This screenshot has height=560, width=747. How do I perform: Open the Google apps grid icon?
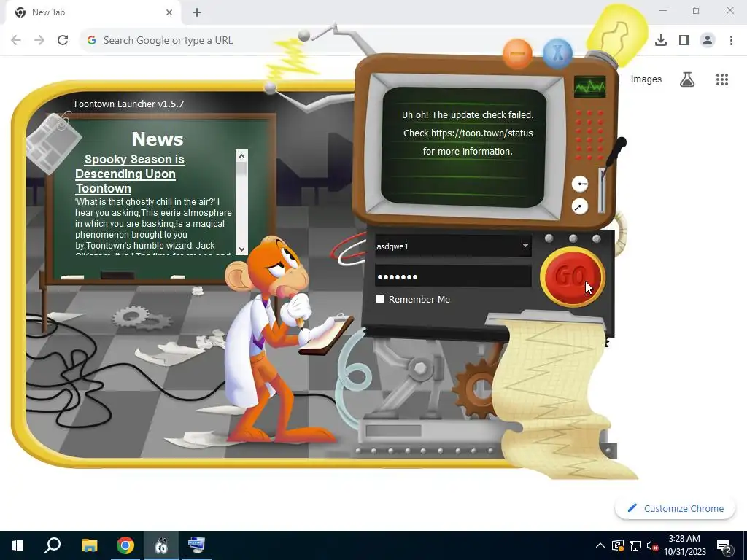pos(722,79)
